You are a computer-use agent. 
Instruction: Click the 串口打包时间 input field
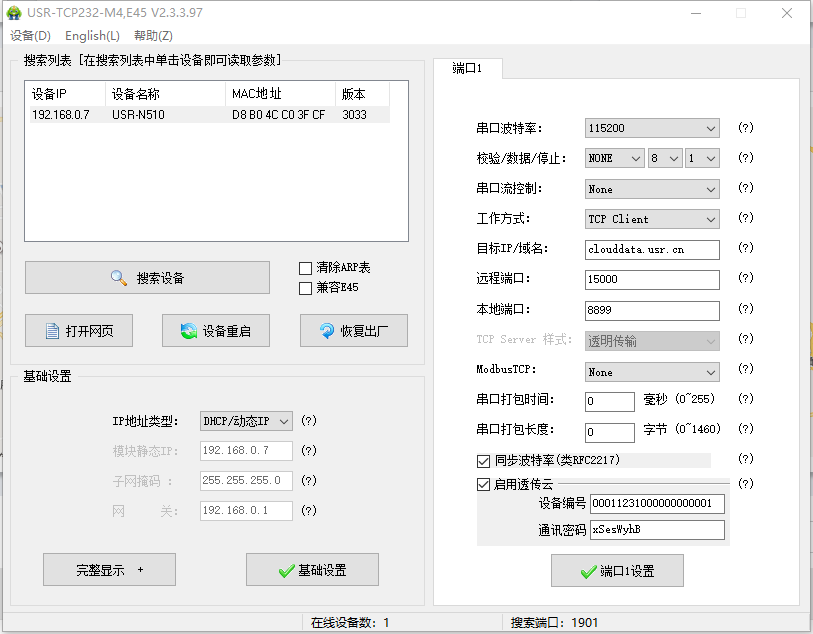tap(610, 401)
